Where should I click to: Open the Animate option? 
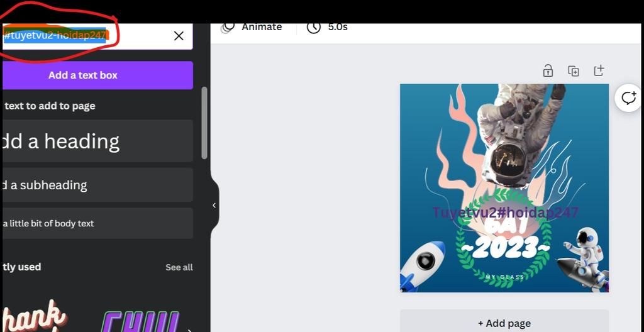[252, 27]
